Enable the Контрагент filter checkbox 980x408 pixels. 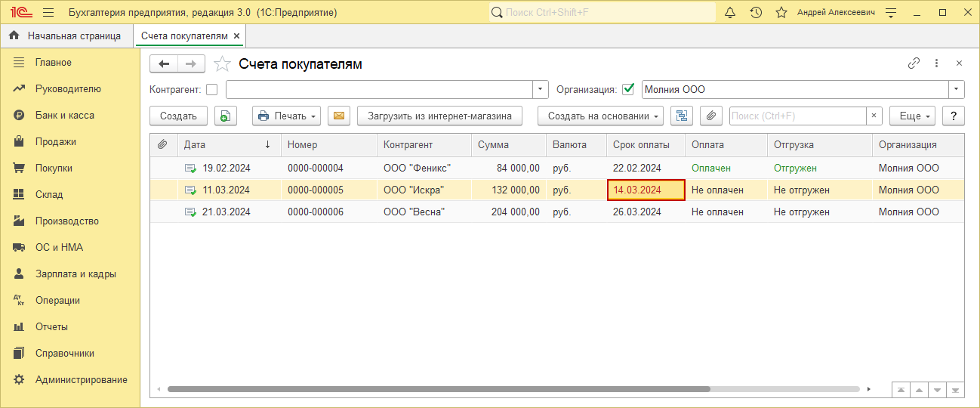[211, 89]
